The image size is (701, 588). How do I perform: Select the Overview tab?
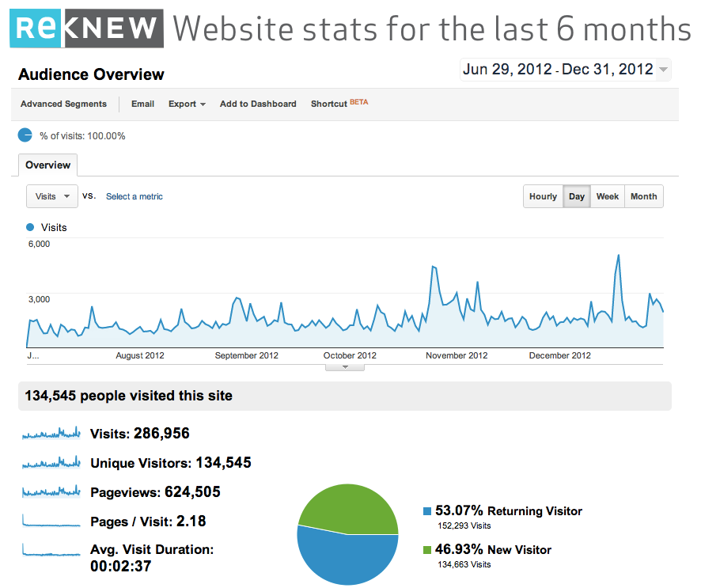tap(47, 165)
